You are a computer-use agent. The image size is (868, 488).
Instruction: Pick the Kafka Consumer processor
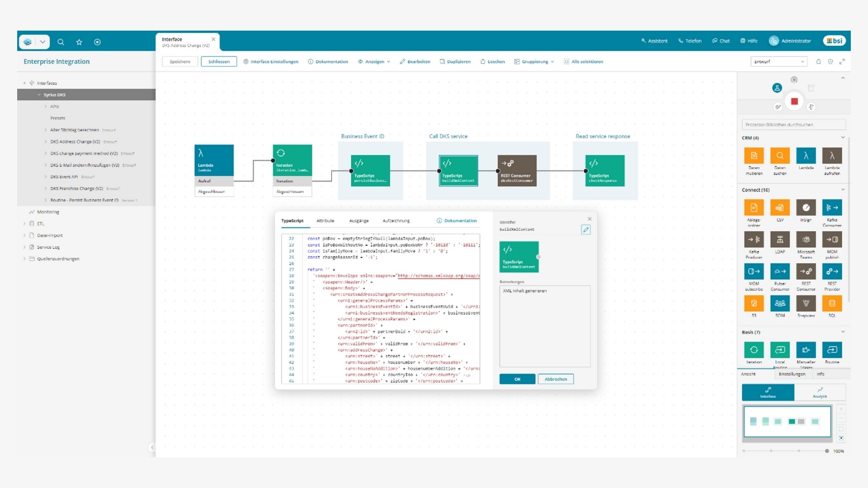point(832,207)
